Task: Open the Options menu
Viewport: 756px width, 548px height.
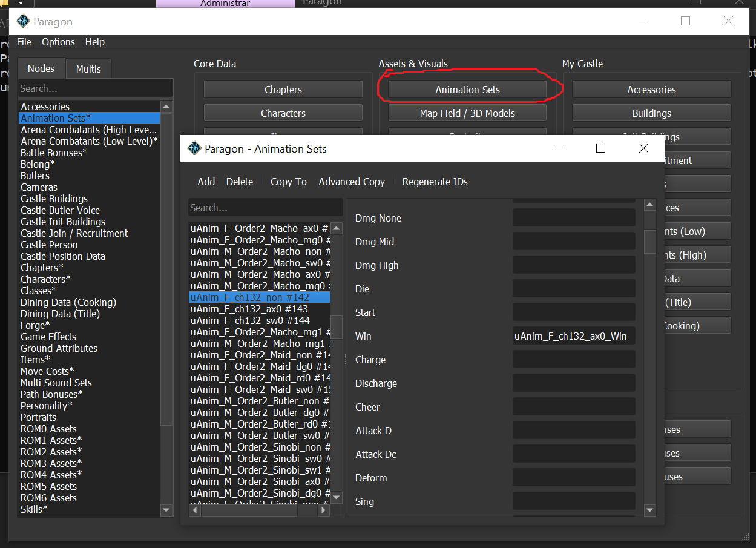Action: click(58, 42)
